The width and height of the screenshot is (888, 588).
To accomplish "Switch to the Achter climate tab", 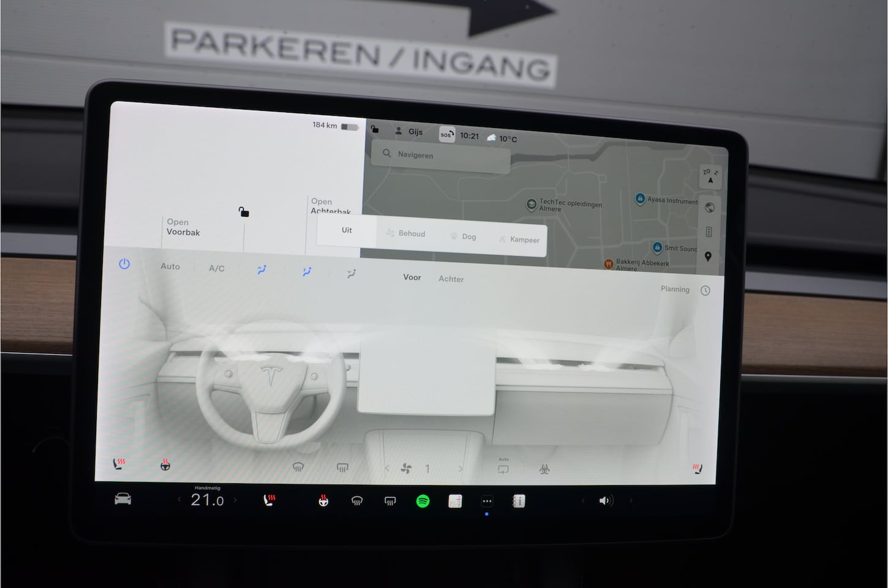I will 451,279.
